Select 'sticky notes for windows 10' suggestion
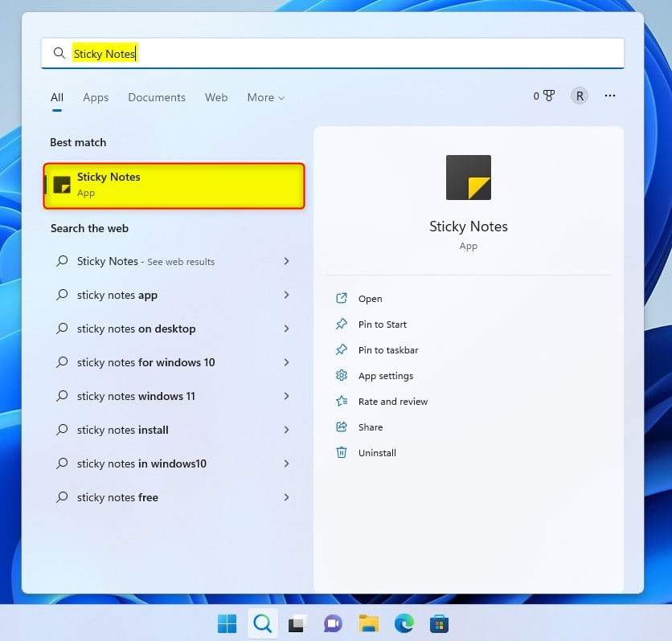Screen dimensions: 672x641 coord(173,363)
